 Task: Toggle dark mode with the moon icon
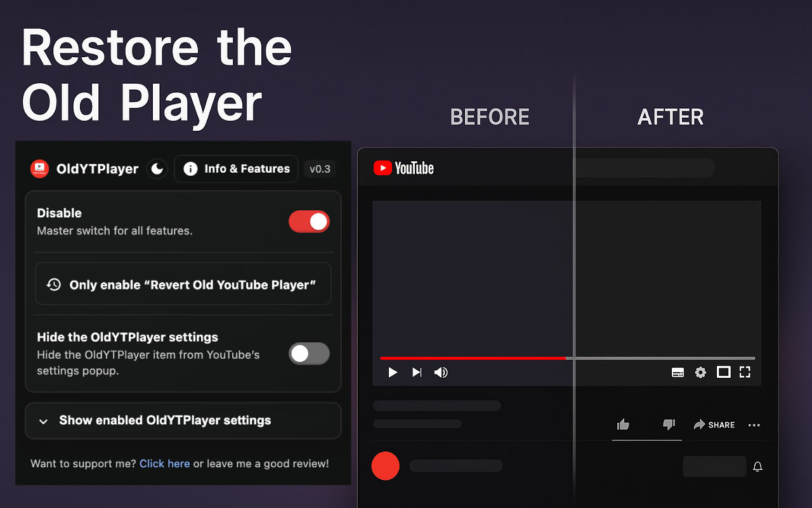point(157,168)
